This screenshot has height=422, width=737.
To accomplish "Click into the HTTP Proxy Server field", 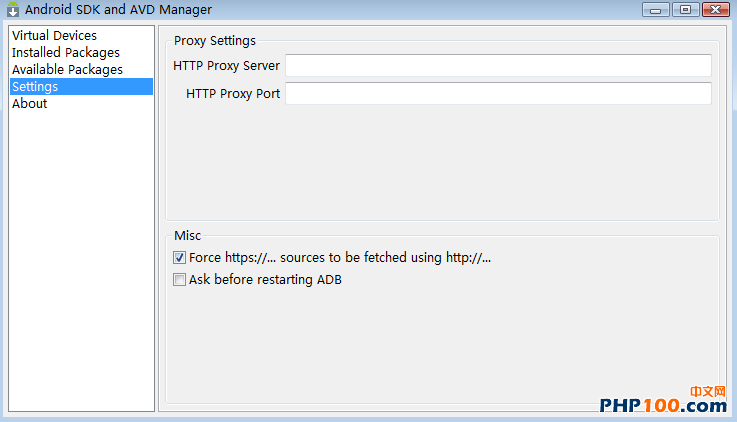I will coord(498,65).
